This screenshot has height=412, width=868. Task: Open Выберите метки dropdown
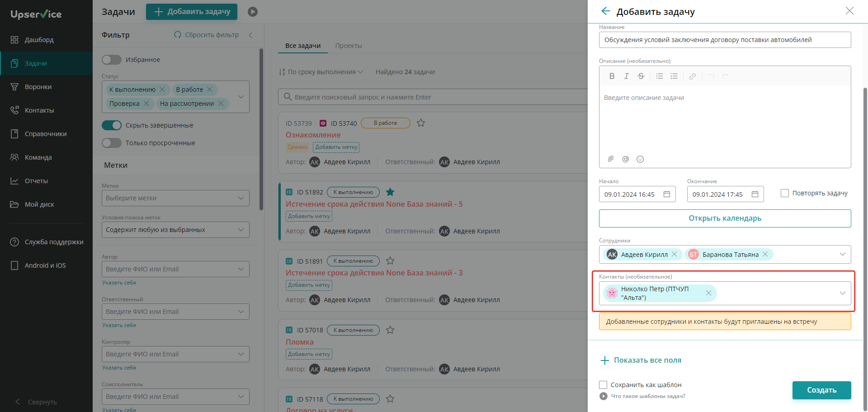175,198
